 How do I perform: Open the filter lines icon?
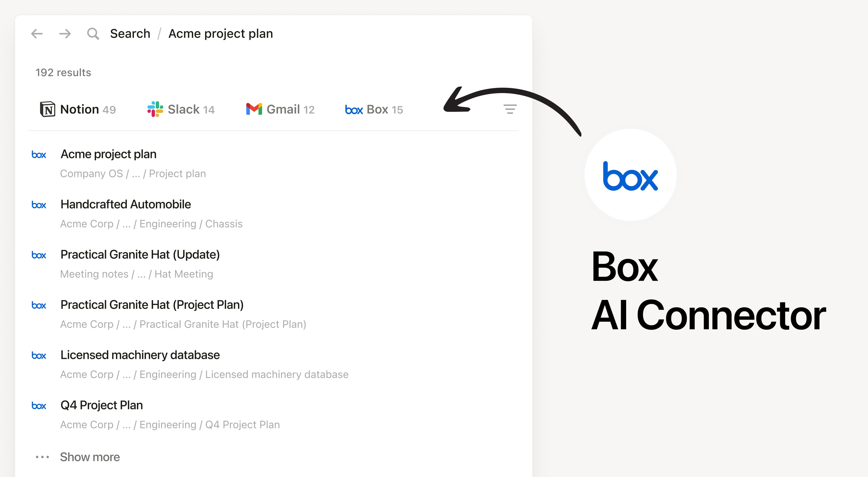coord(510,109)
